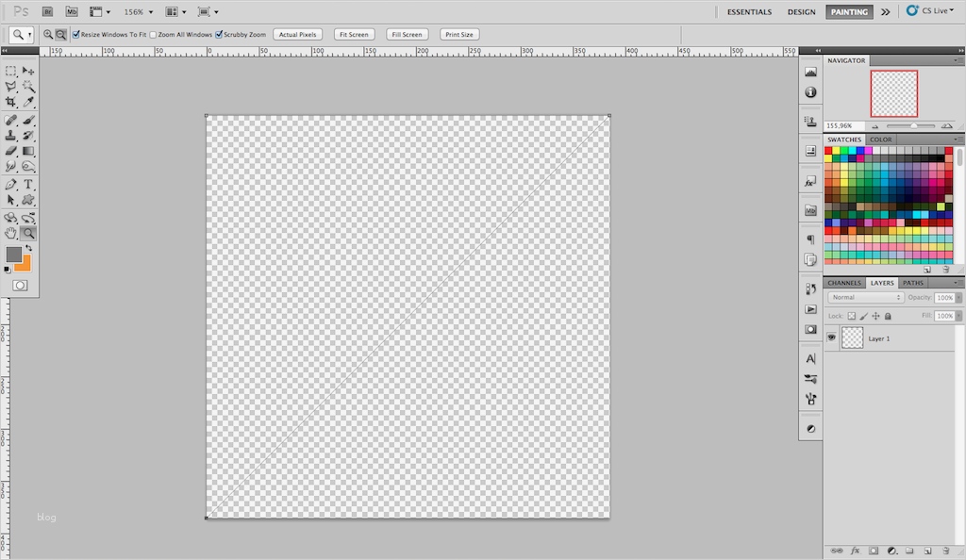Disable Scrubby Zoom checkbox
The image size is (966, 560).
(x=219, y=35)
